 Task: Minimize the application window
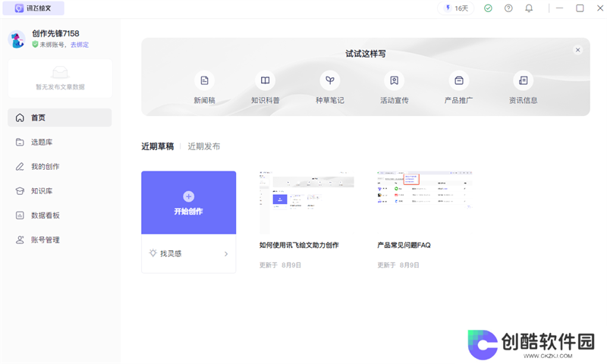(x=559, y=8)
